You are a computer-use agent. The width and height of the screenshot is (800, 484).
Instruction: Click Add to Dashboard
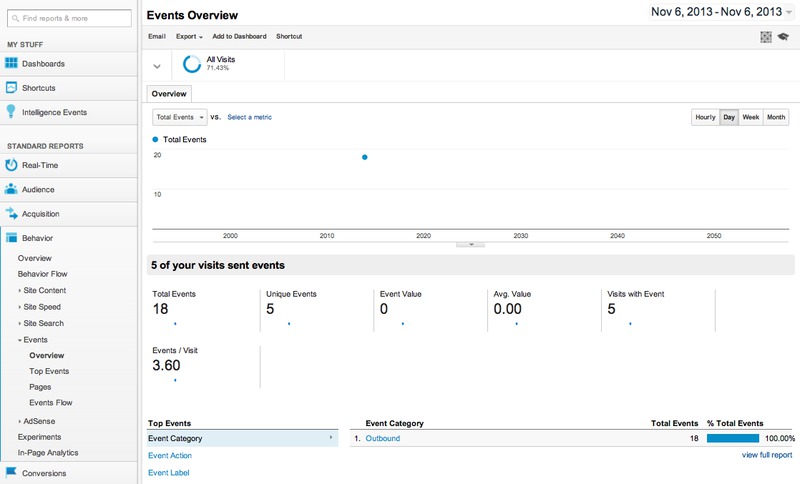coord(239,37)
